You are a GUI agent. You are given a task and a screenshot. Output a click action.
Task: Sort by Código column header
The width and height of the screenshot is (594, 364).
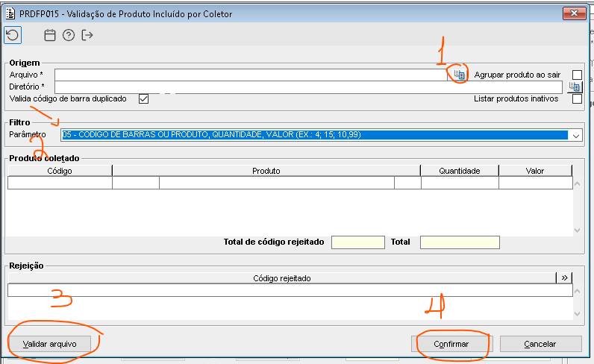click(60, 171)
